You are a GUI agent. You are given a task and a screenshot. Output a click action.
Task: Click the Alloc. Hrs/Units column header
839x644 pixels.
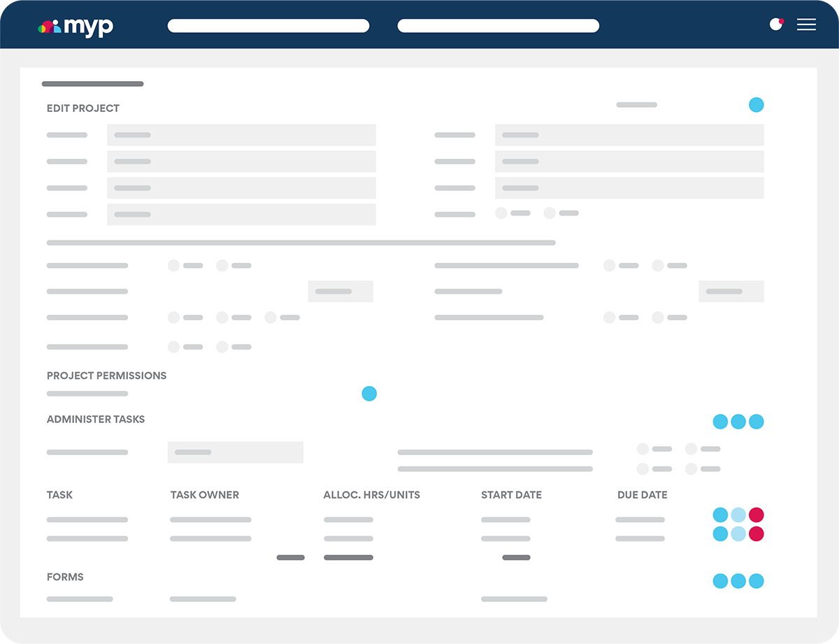tap(372, 495)
